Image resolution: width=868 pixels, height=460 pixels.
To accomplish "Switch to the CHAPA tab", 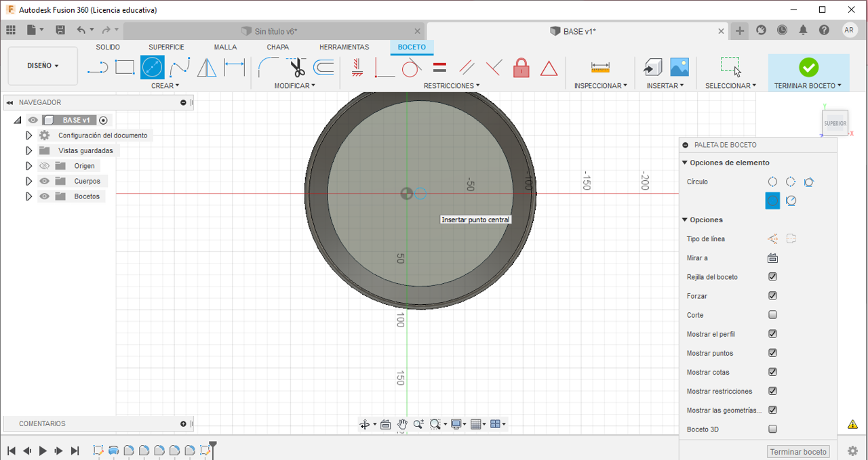I will [277, 47].
